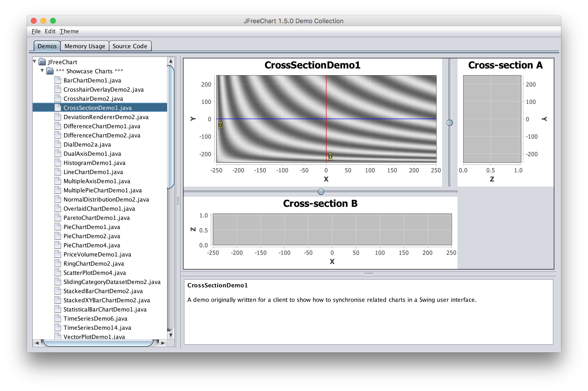Click yellow 0 label near left axis
Viewport: 588px width, 391px height.
pyautogui.click(x=220, y=125)
